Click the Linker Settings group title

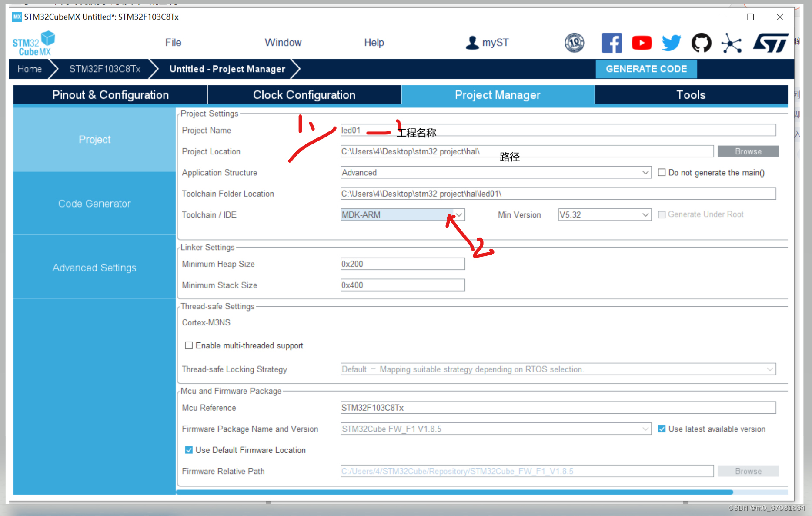(x=207, y=247)
